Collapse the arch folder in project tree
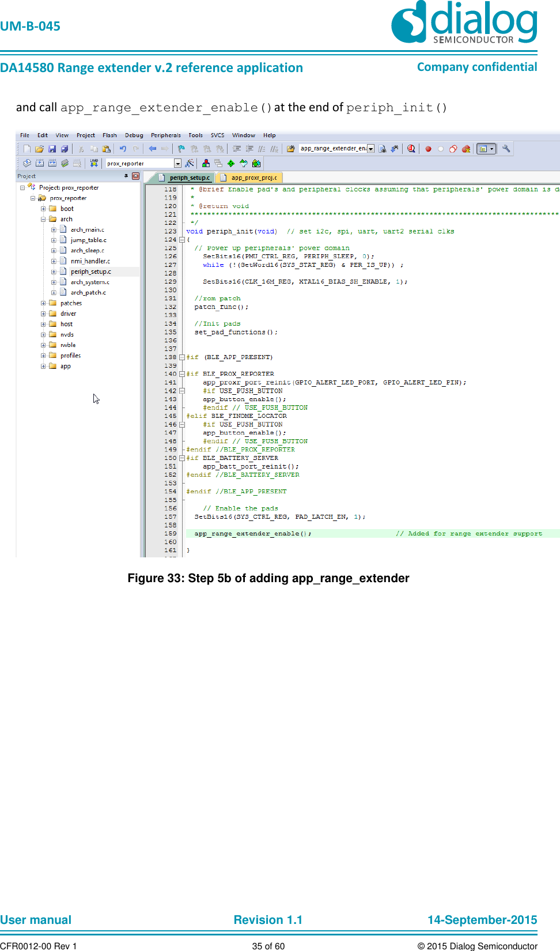Screen dimensions: 560x951 [43, 219]
